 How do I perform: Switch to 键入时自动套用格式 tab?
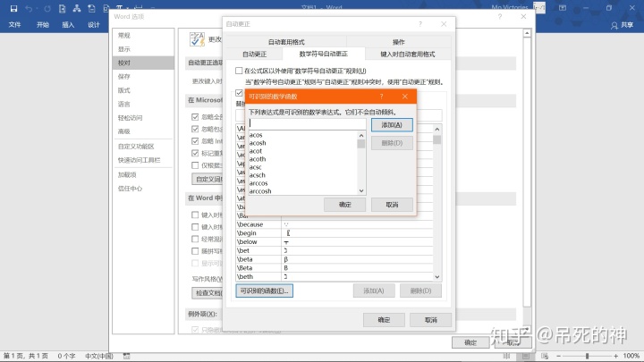click(408, 55)
